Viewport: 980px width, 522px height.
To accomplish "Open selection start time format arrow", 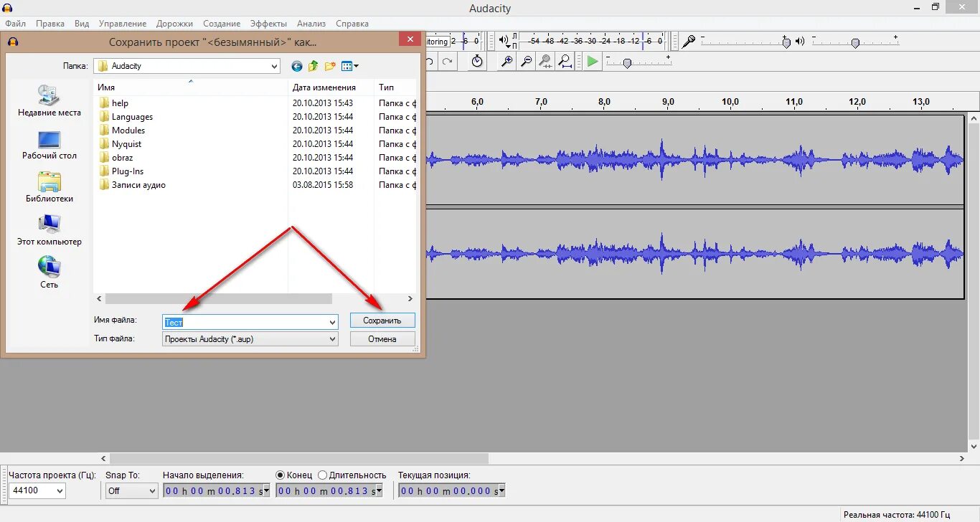I will (267, 491).
